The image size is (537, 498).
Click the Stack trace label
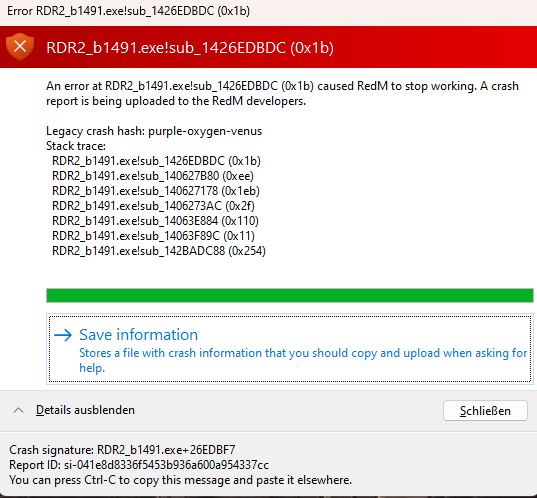[76, 146]
